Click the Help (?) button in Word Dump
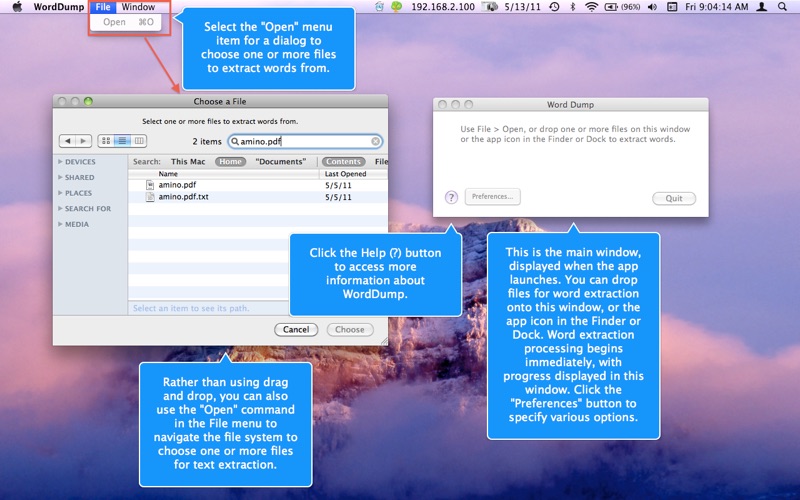800x500 pixels. [x=451, y=197]
